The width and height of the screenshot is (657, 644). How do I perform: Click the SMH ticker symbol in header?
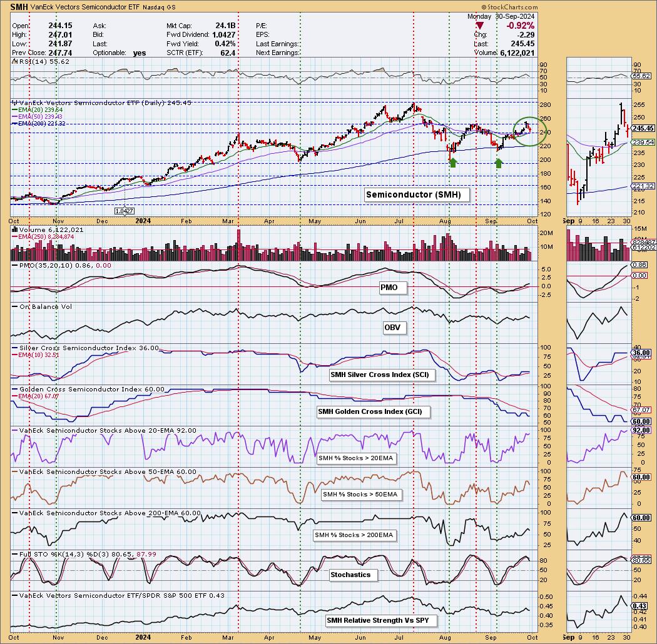[x=19, y=7]
